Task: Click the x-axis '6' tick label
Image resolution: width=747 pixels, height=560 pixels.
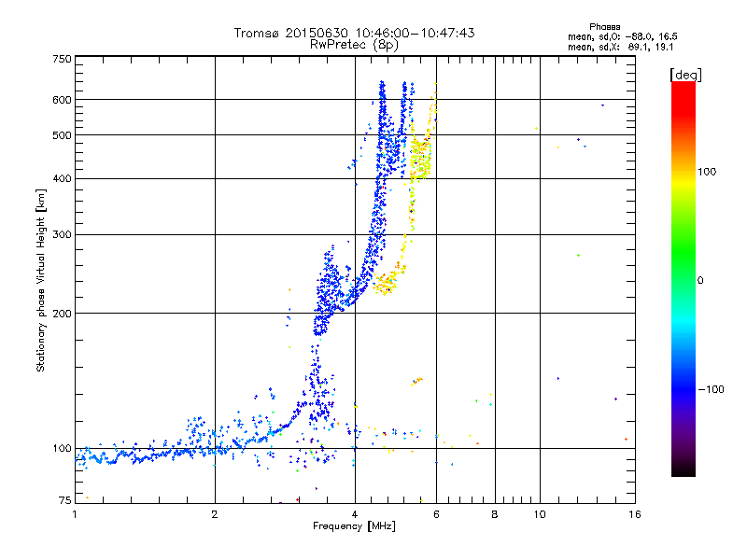Action: pyautogui.click(x=436, y=514)
